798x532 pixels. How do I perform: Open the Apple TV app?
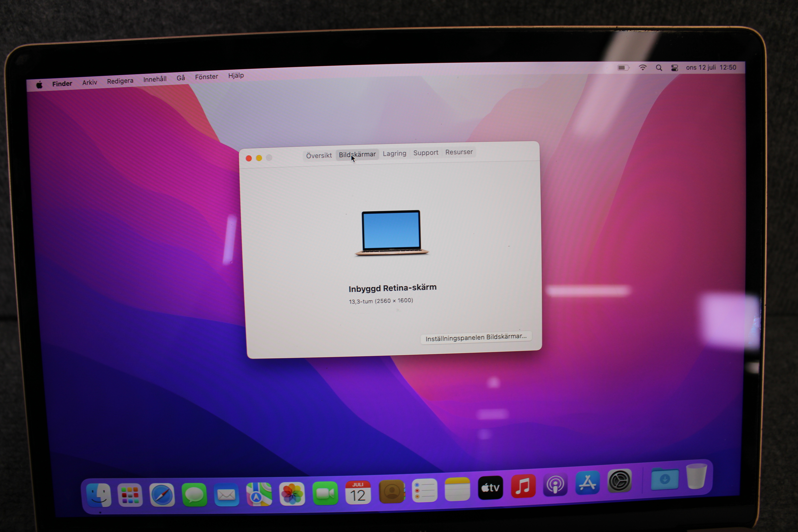tap(490, 488)
